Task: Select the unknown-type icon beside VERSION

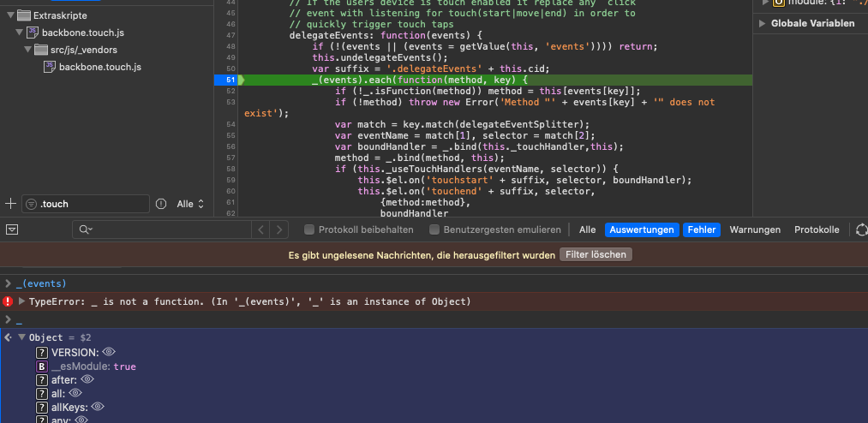Action: 41,352
